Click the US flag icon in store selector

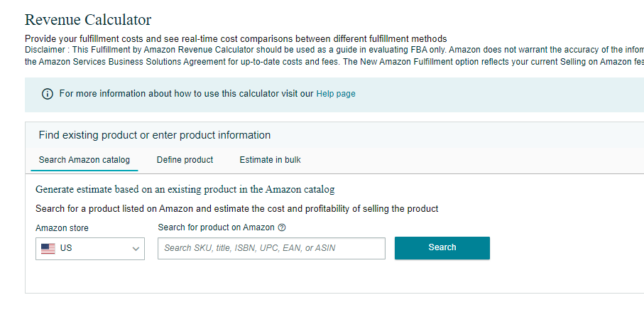pos(48,248)
